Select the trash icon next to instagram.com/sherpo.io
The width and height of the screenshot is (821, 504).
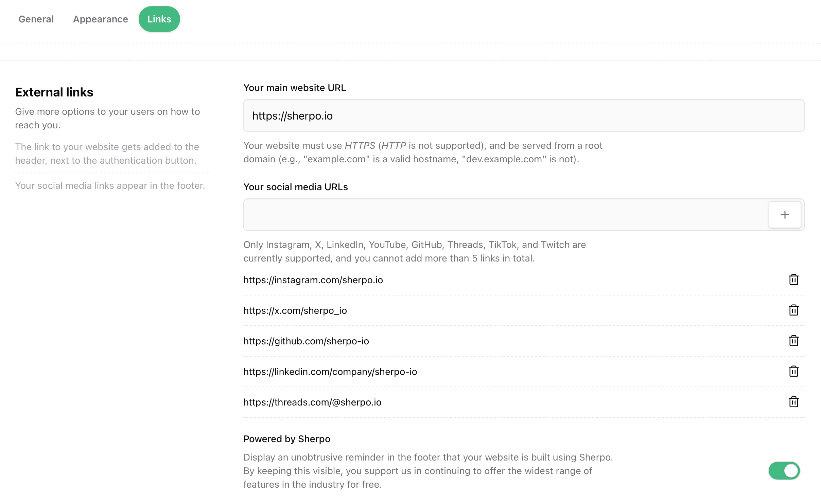pos(793,280)
